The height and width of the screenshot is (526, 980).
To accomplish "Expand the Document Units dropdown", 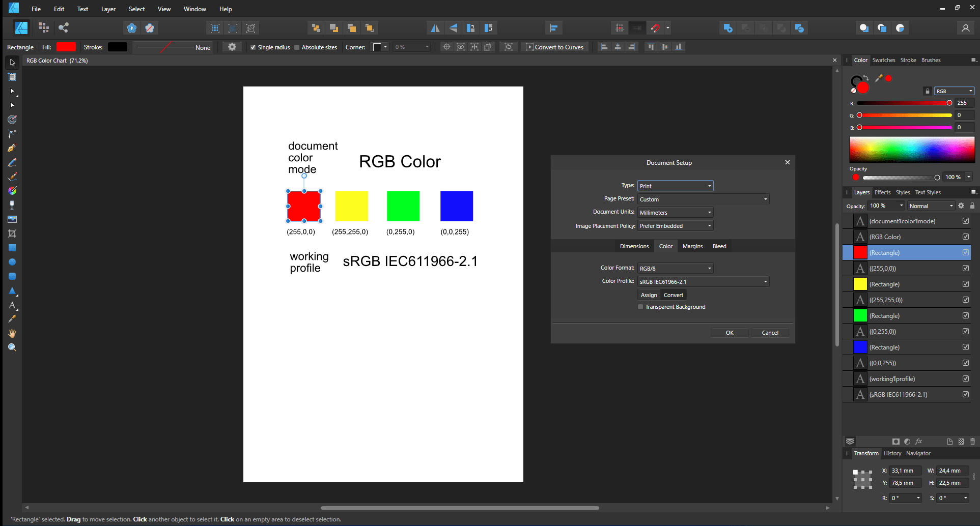I will [675, 213].
